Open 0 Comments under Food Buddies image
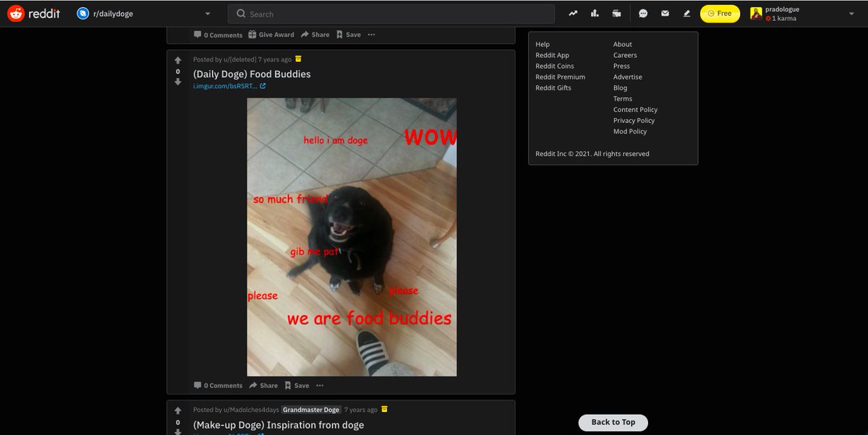 (x=218, y=385)
